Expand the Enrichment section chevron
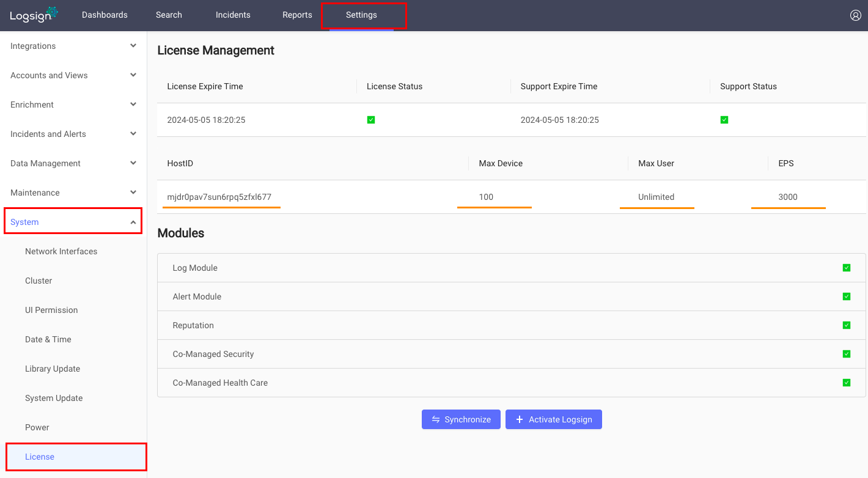The width and height of the screenshot is (868, 478). [x=133, y=105]
